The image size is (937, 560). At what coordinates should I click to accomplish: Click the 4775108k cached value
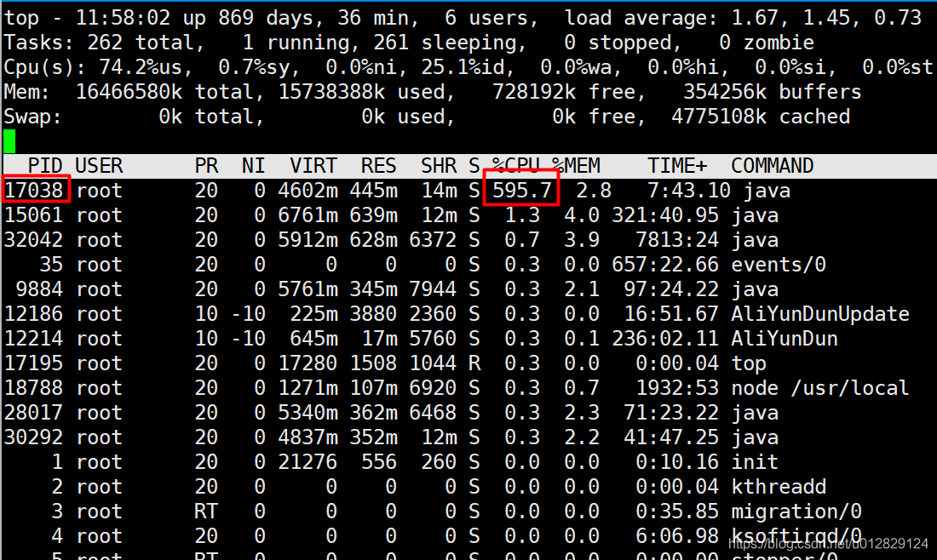tap(718, 117)
